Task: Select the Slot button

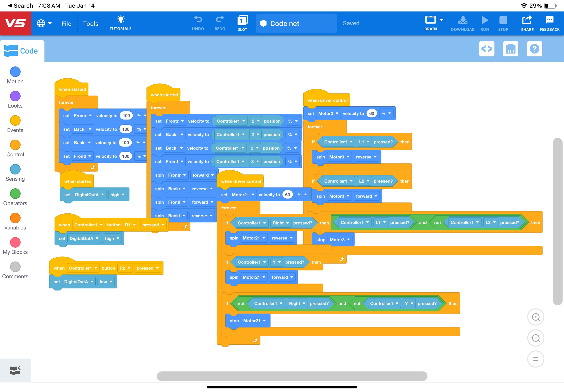Action: pos(242,23)
